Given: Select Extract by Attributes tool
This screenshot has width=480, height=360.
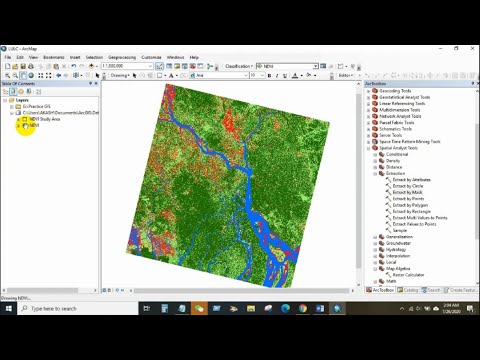Looking at the screenshot, I should (412, 180).
